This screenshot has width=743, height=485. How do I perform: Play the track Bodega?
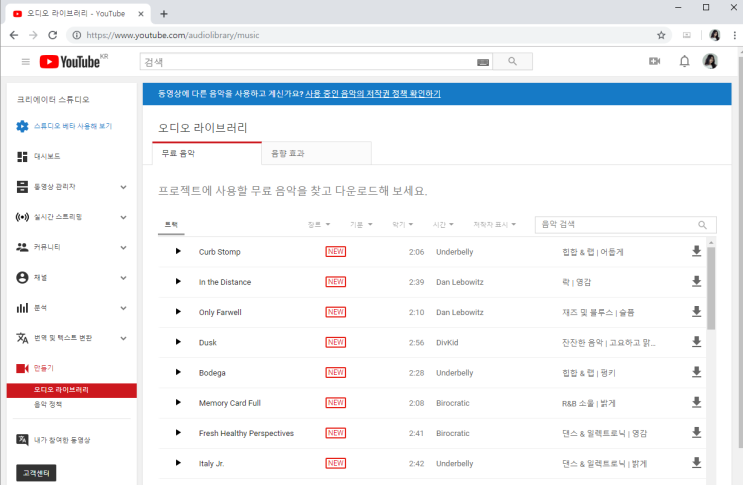coord(178,372)
